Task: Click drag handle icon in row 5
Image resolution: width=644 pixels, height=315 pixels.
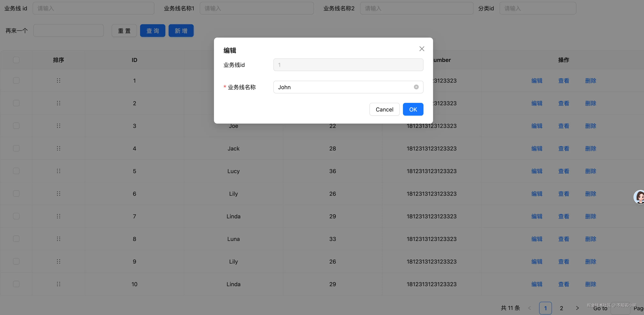Action: (x=58, y=171)
